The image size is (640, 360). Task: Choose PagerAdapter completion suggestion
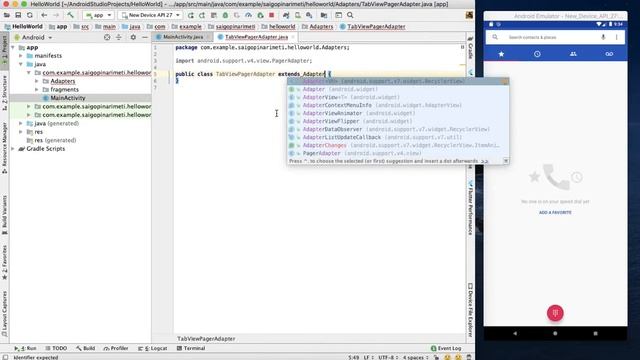click(398, 153)
